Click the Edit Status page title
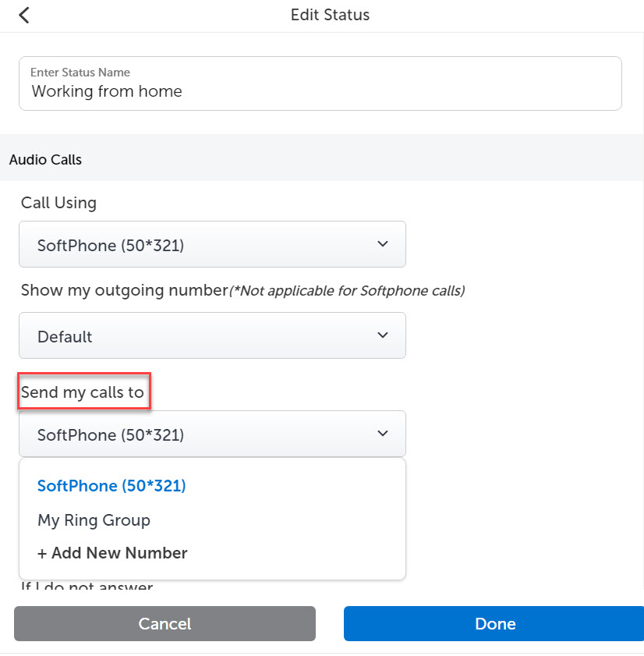Viewport: 644px width, 656px height. click(330, 14)
